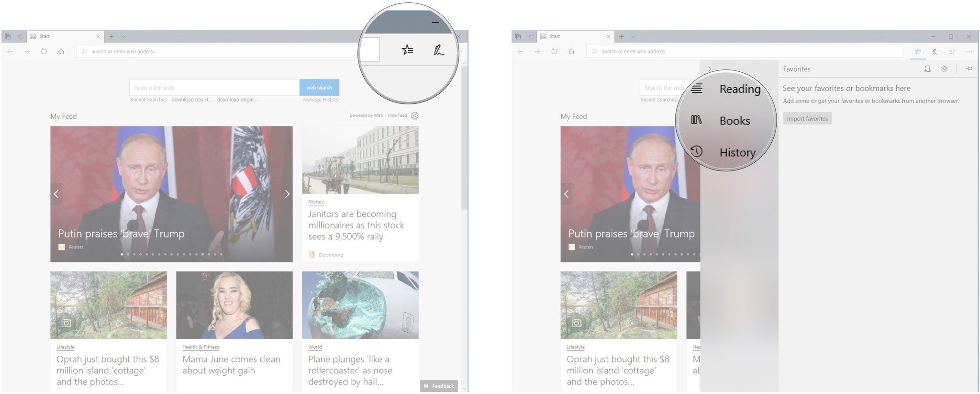This screenshot has width=980, height=394.
Task: Open the Janitors millionaires stock article
Action: (356, 225)
